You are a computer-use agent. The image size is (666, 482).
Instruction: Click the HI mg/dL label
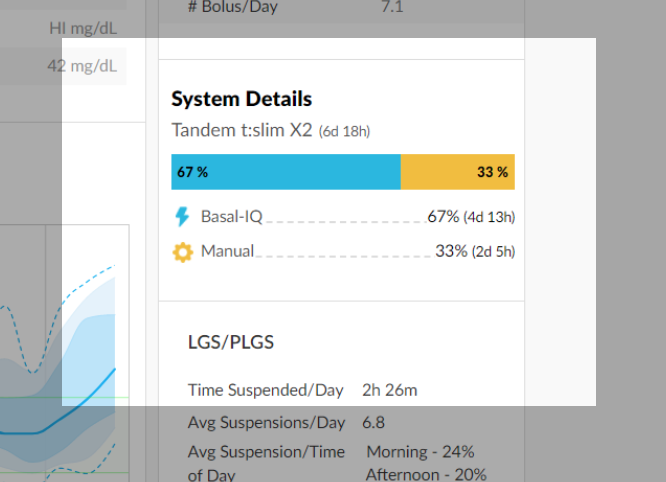(83, 28)
